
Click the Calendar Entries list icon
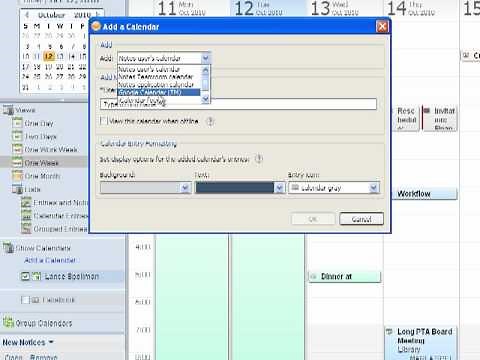pos(26,215)
